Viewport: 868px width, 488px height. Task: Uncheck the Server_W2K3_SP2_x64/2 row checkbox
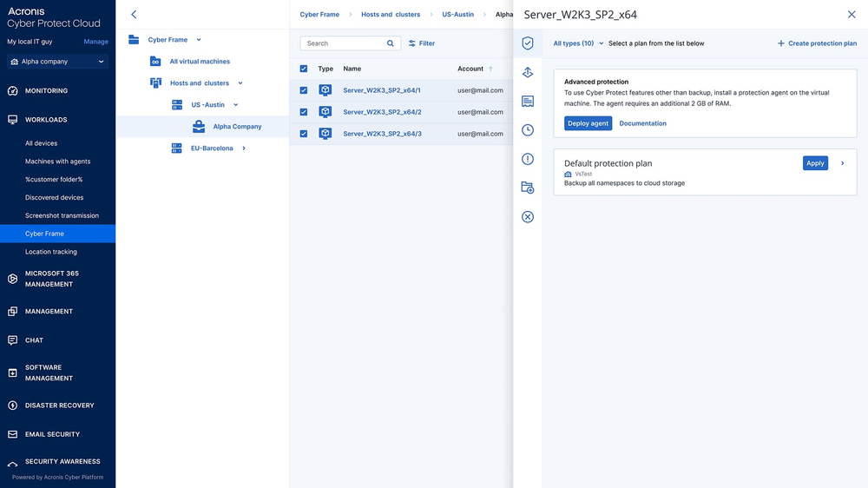[x=303, y=112]
